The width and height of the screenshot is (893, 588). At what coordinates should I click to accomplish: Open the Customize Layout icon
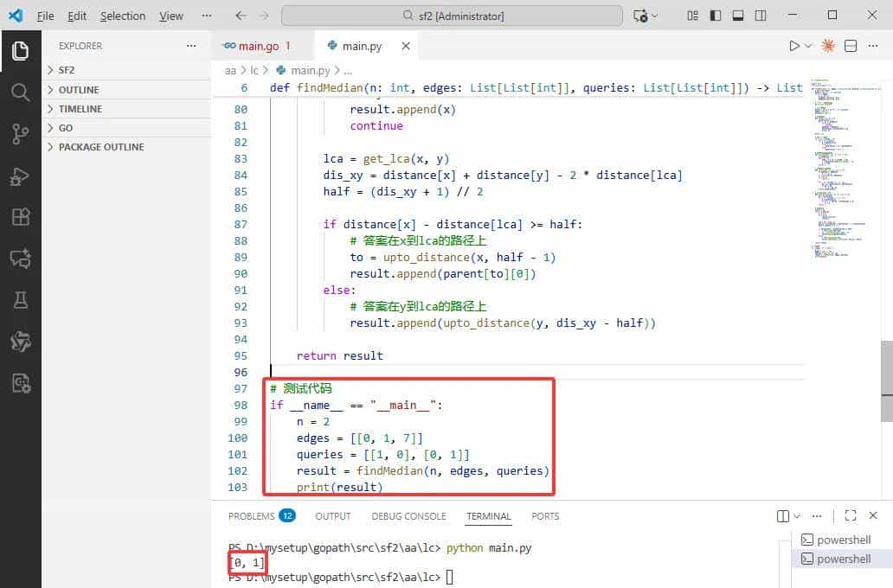[692, 16]
